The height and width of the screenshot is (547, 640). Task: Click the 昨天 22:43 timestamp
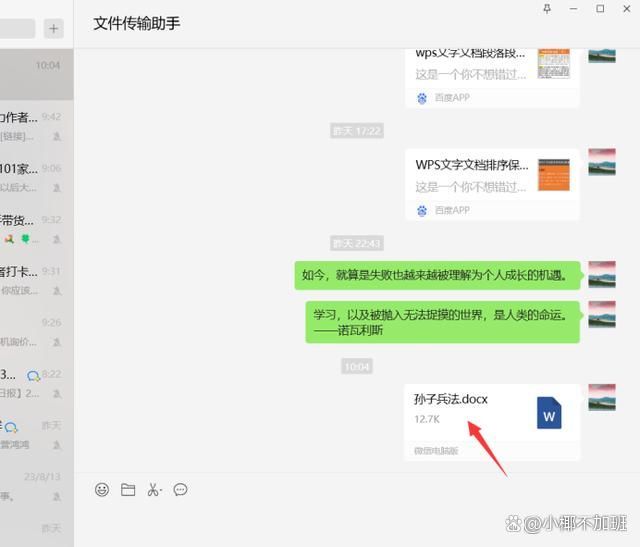(x=357, y=244)
